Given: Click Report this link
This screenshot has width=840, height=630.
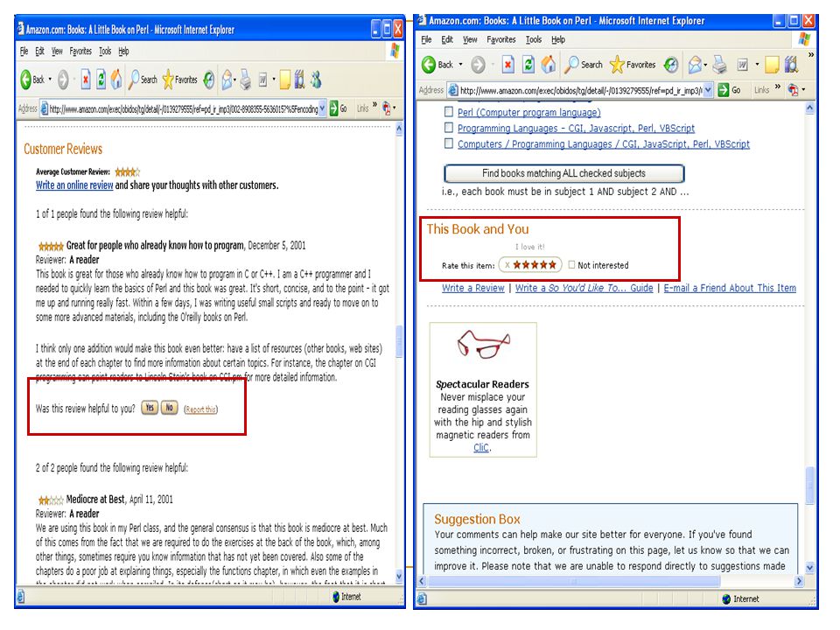Looking at the screenshot, I should coord(201,409).
